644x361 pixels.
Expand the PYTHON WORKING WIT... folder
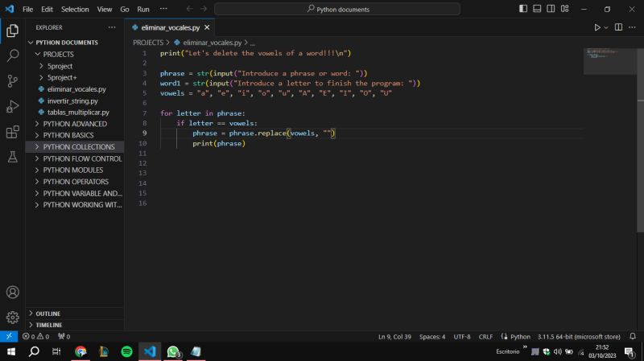tap(82, 205)
